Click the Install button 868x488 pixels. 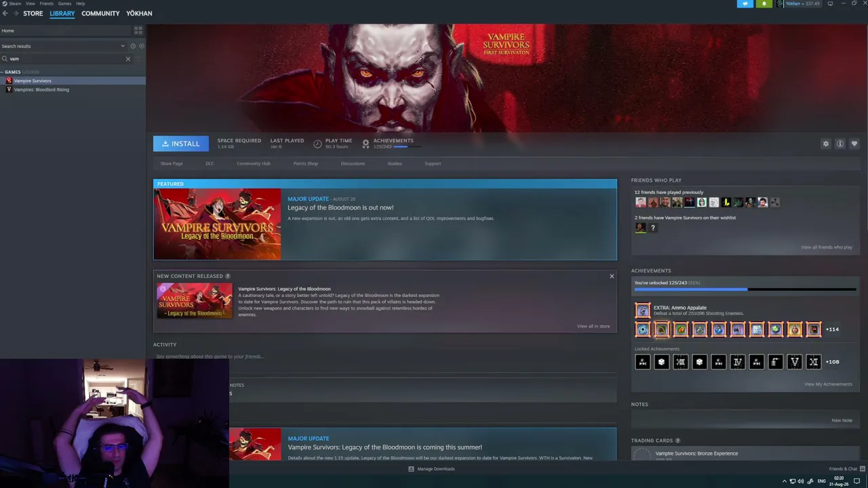(x=181, y=144)
